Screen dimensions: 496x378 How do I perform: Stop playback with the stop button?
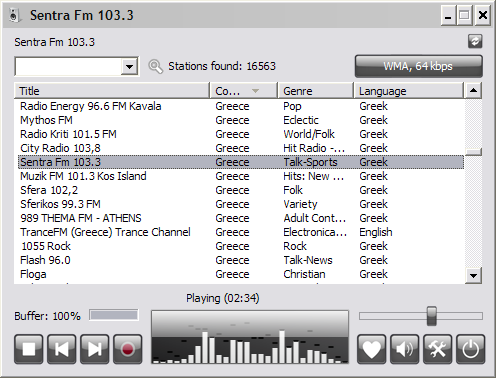pyautogui.click(x=29, y=349)
